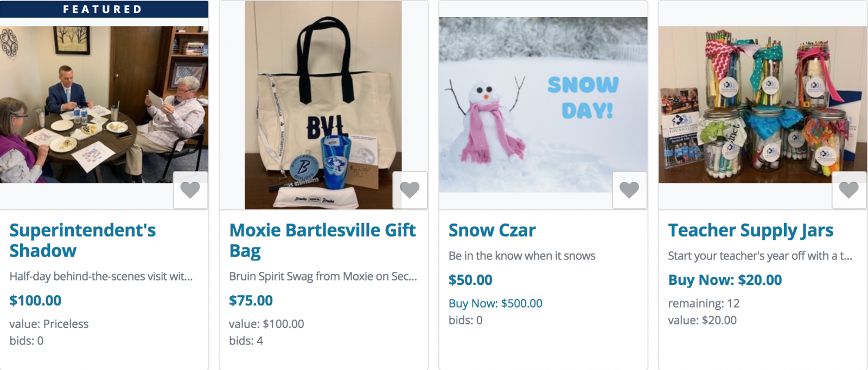Image resolution: width=868 pixels, height=370 pixels.
Task: Click the FEATURED banner label
Action: click(x=103, y=9)
